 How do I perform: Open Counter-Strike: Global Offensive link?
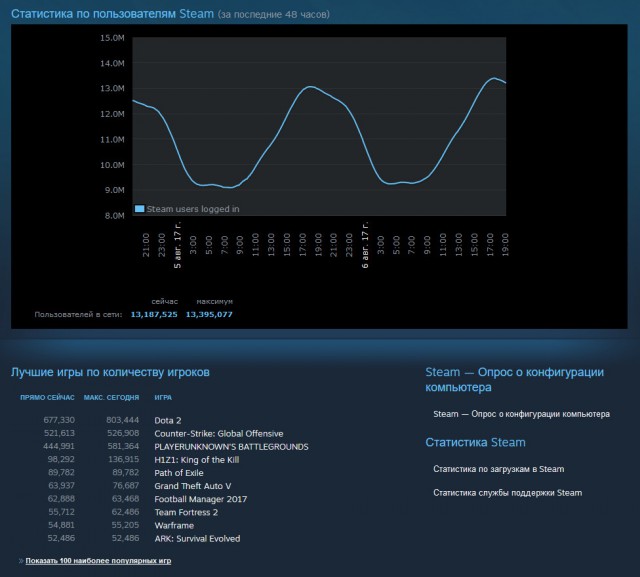(x=219, y=433)
